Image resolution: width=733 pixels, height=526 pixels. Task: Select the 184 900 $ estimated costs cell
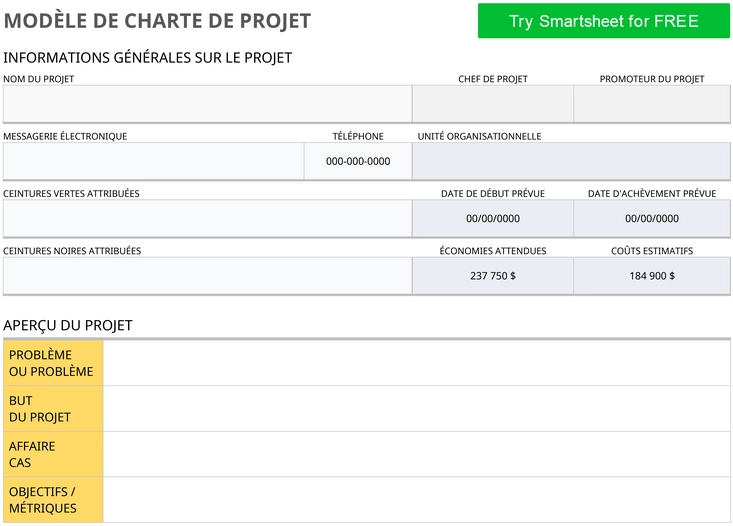tap(652, 276)
